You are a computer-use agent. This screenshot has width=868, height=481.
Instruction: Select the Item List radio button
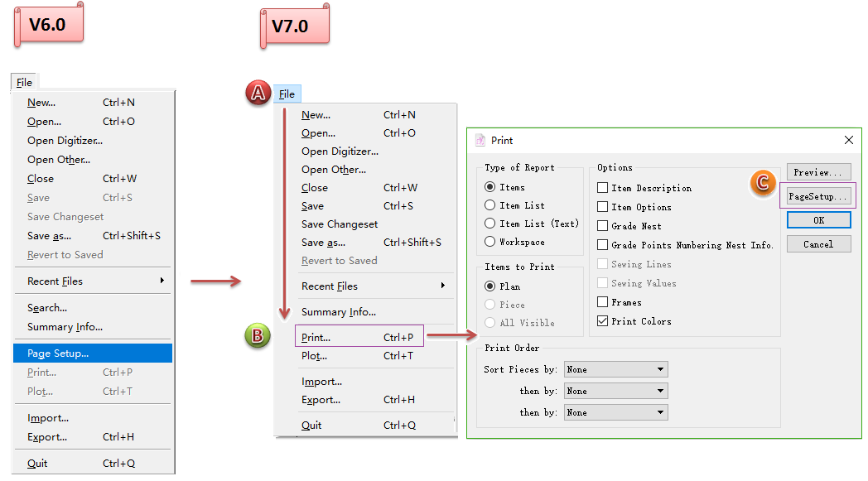pos(491,205)
